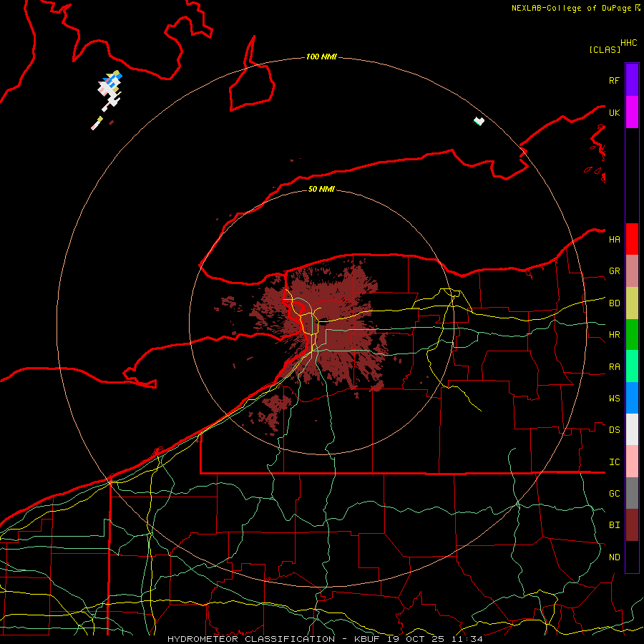
Task: Click the BI legend label
Action: tap(615, 525)
